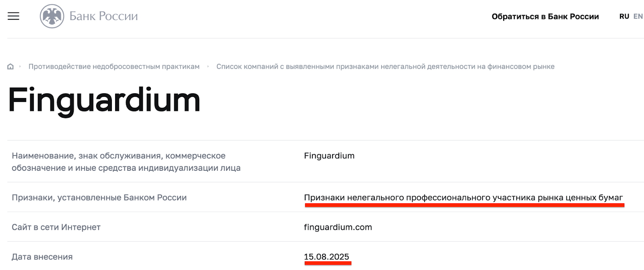This screenshot has height=270, width=644.
Task: Open 'Противодействие недобросовестным практикам' breadcrumb
Action: click(114, 67)
